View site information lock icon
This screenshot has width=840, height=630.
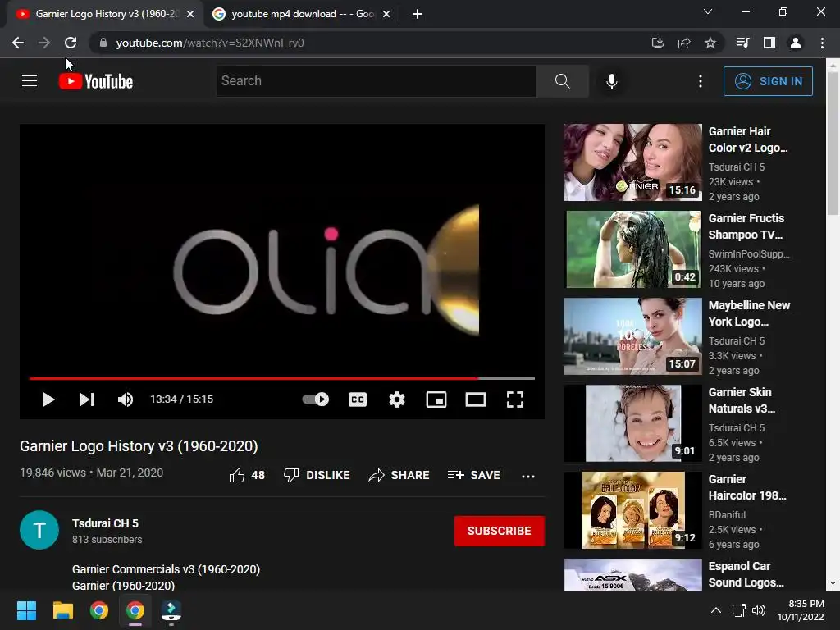103,43
